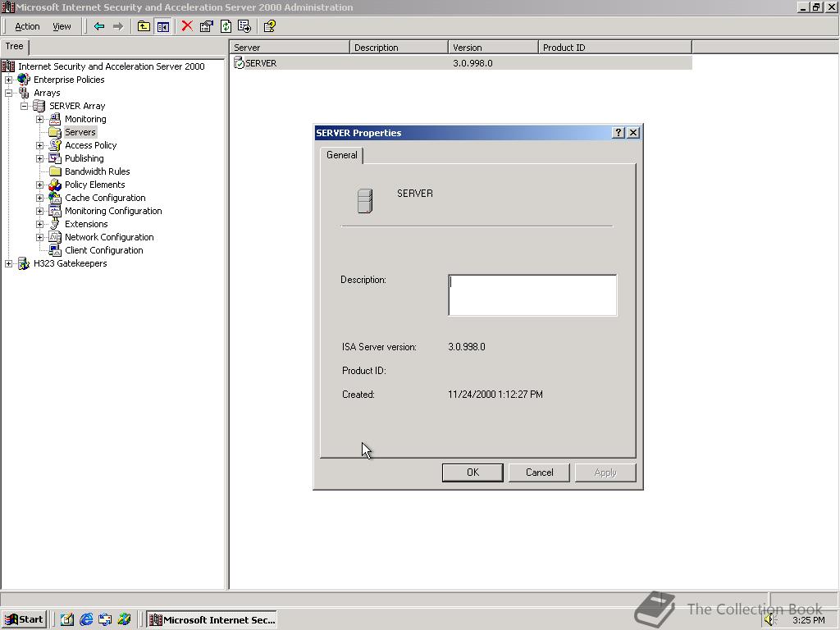Click the Enterprise Policies globe icon

[x=24, y=80]
